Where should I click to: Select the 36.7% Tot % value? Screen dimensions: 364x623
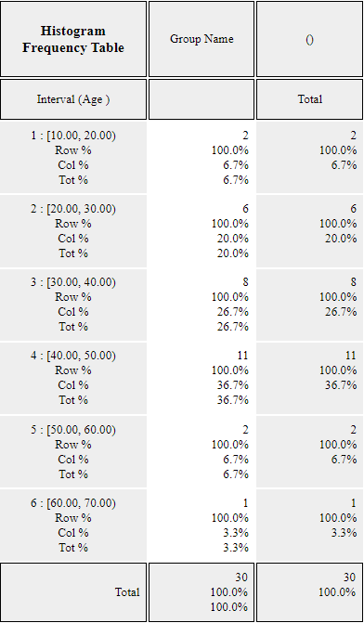click(233, 400)
